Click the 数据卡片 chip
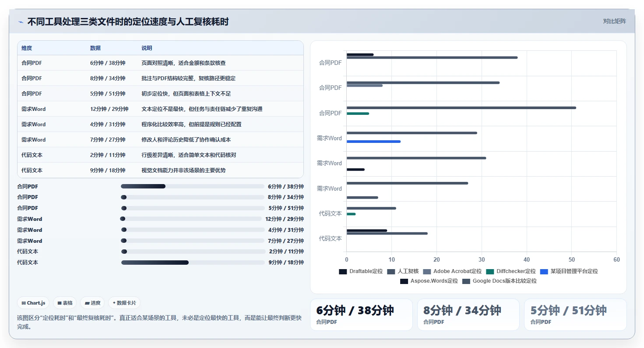 tap(124, 303)
